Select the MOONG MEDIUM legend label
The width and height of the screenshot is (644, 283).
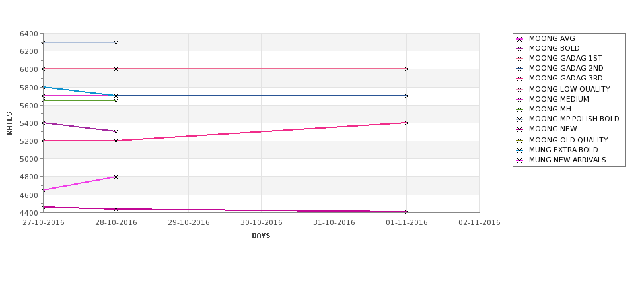click(x=559, y=99)
